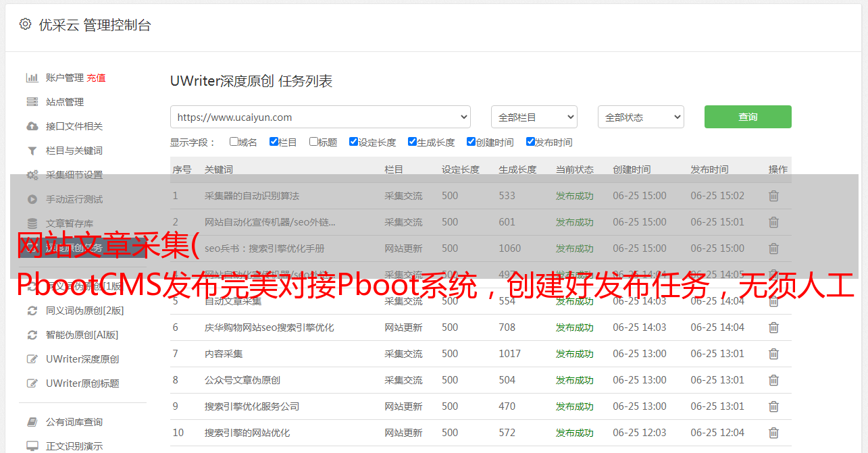The height and width of the screenshot is (453, 868).
Task: Click the bar chart icon for 账户管理
Action: (x=32, y=78)
